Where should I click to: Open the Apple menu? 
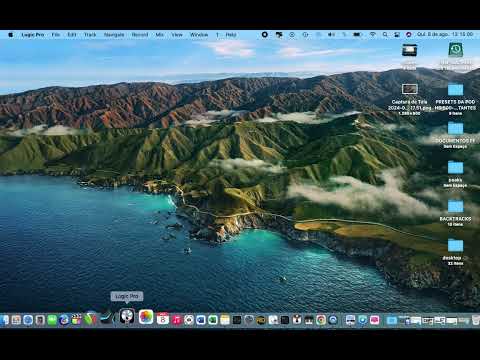point(10,35)
